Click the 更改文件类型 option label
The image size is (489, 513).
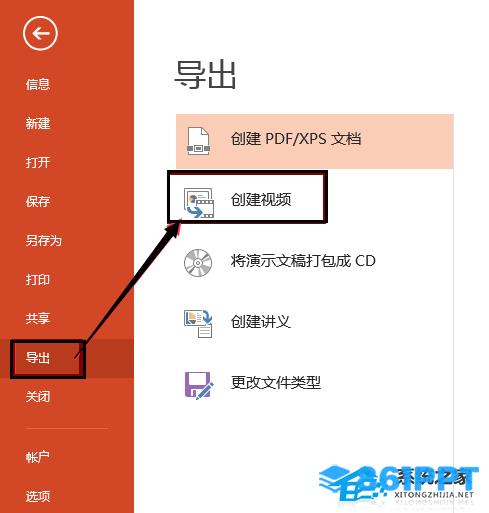(276, 382)
